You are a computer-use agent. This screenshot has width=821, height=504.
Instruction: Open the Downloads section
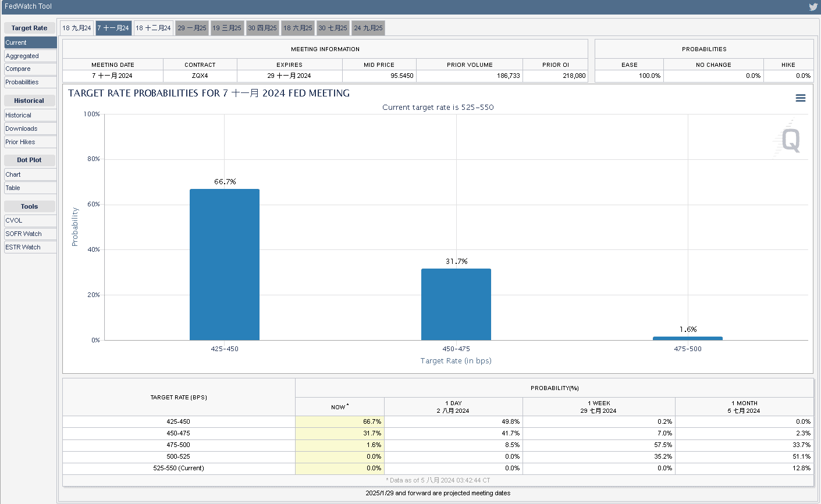point(30,128)
